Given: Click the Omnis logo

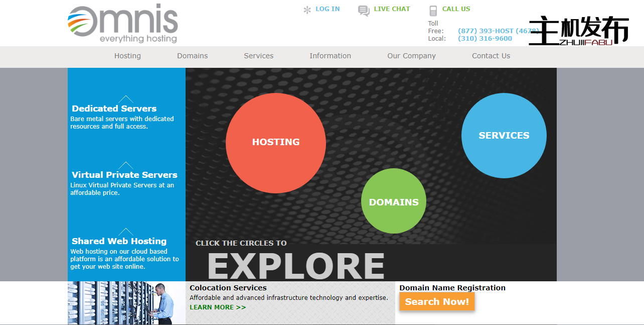Looking at the screenshot, I should click(123, 24).
